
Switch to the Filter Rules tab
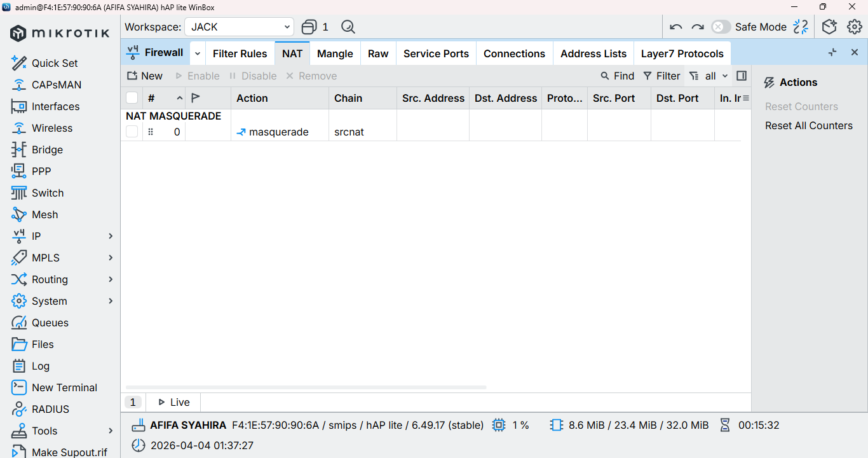240,53
